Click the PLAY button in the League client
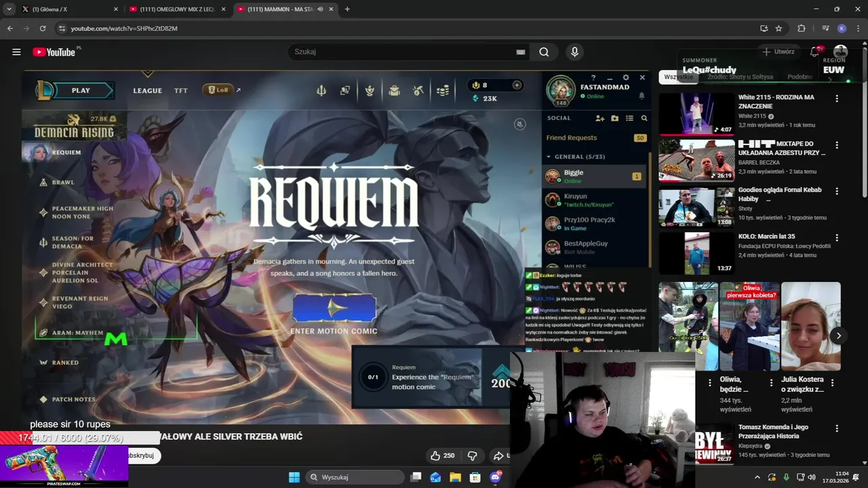This screenshot has height=488, width=868. pos(81,90)
